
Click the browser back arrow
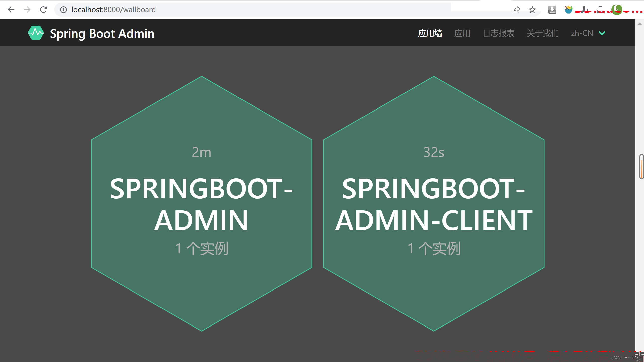pos(11,10)
